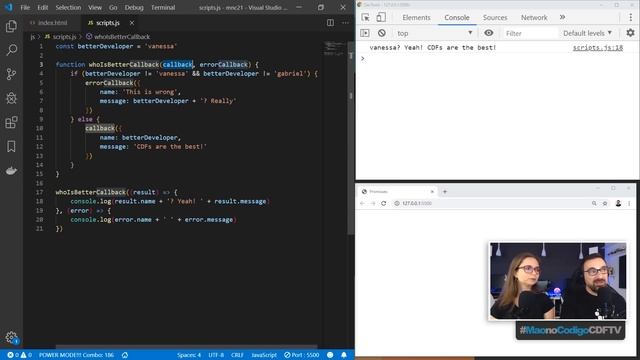Open DevTools kebab customize menu

coord(631,18)
